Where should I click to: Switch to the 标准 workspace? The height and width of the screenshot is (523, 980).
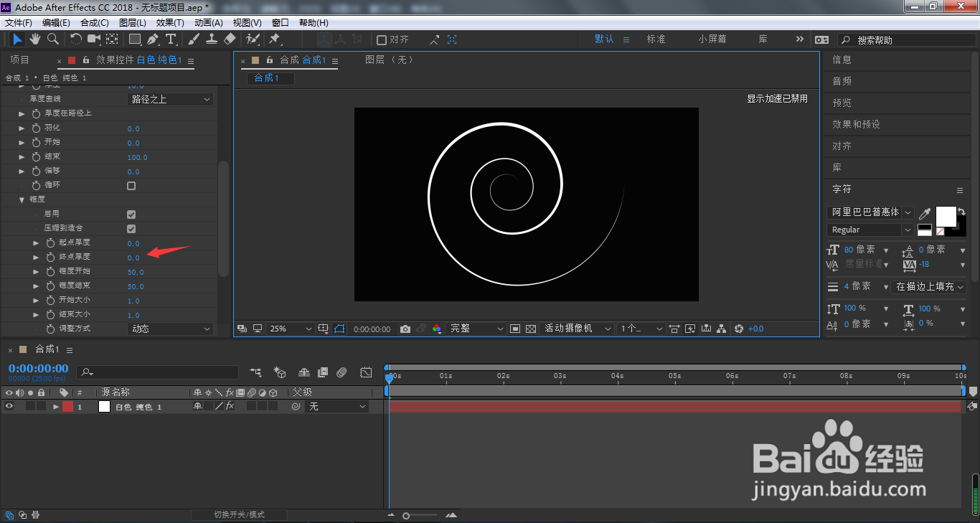[656, 39]
